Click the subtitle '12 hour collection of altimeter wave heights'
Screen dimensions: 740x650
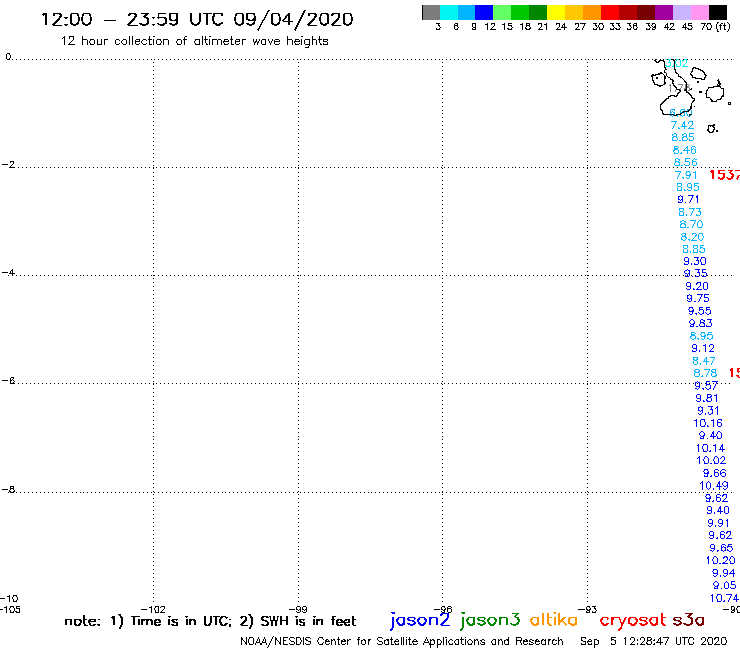pyautogui.click(x=194, y=41)
